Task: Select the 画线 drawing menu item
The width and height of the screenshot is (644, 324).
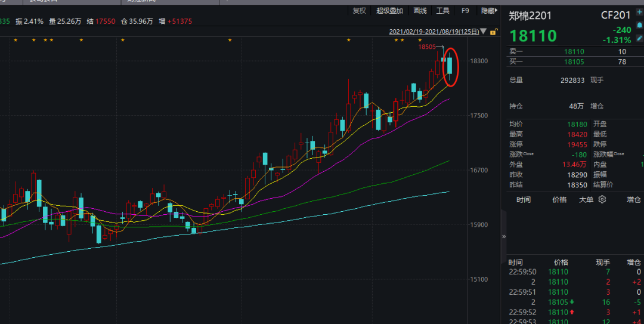Action: (x=420, y=11)
